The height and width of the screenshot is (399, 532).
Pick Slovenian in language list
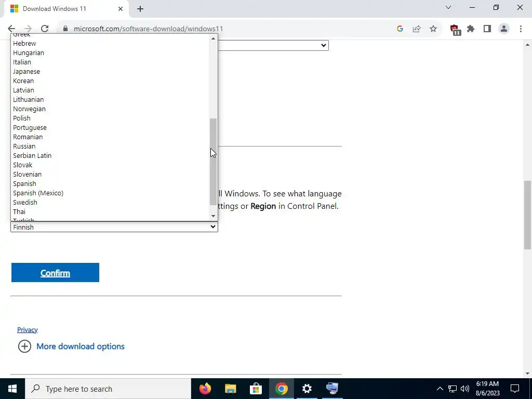click(110, 174)
